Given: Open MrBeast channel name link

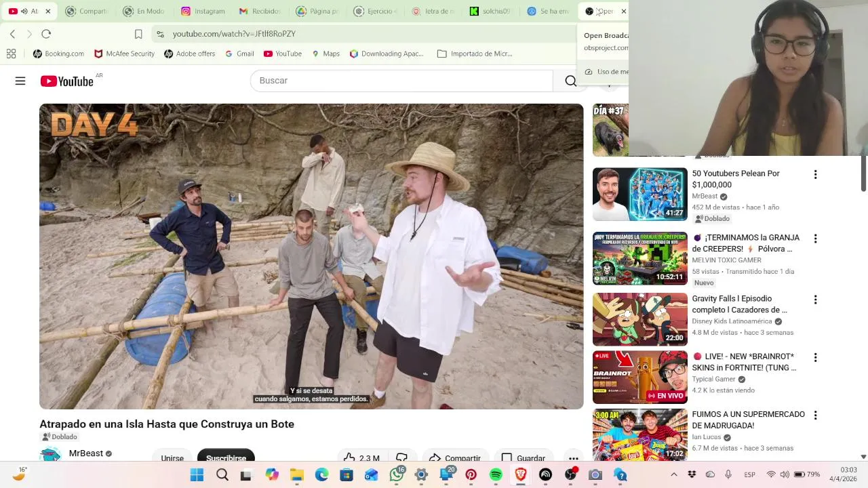Looking at the screenshot, I should [x=85, y=453].
